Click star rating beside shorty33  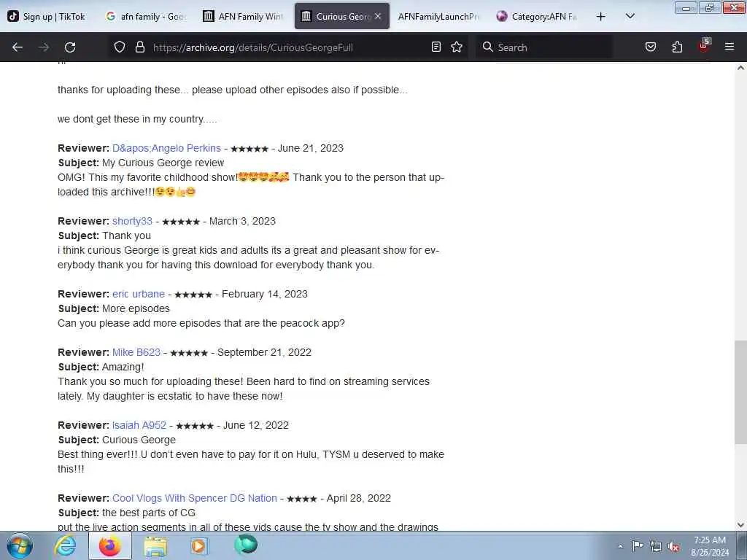tap(181, 222)
